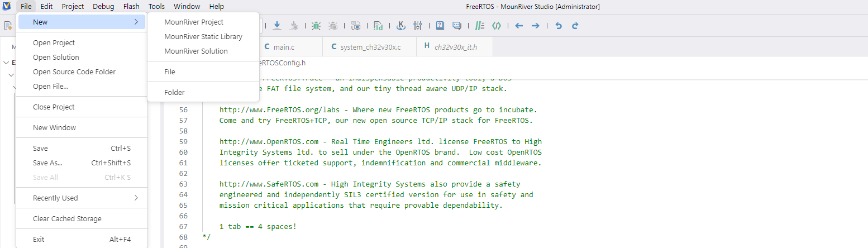Click the grey bug debug icon
Screen dimensions: 868x248
point(333,26)
